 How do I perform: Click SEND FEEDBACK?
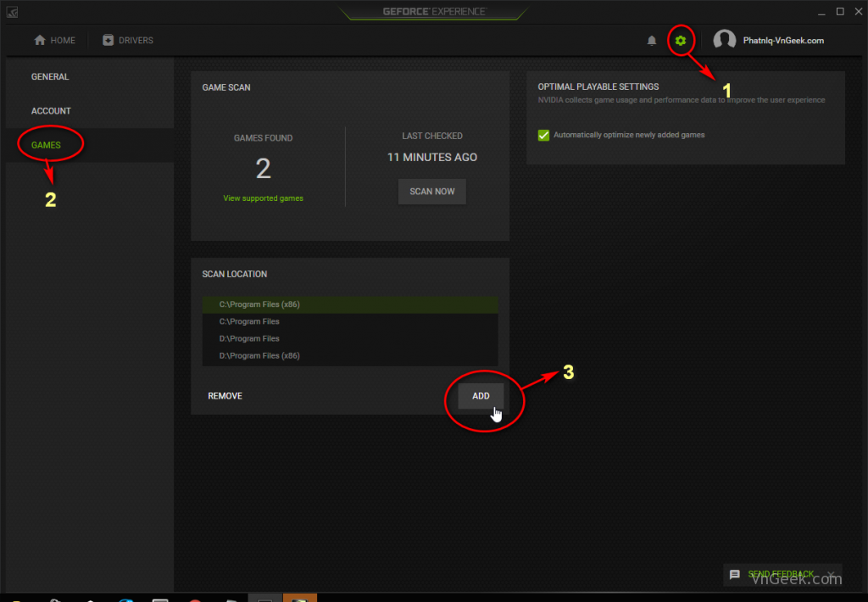pyautogui.click(x=781, y=574)
